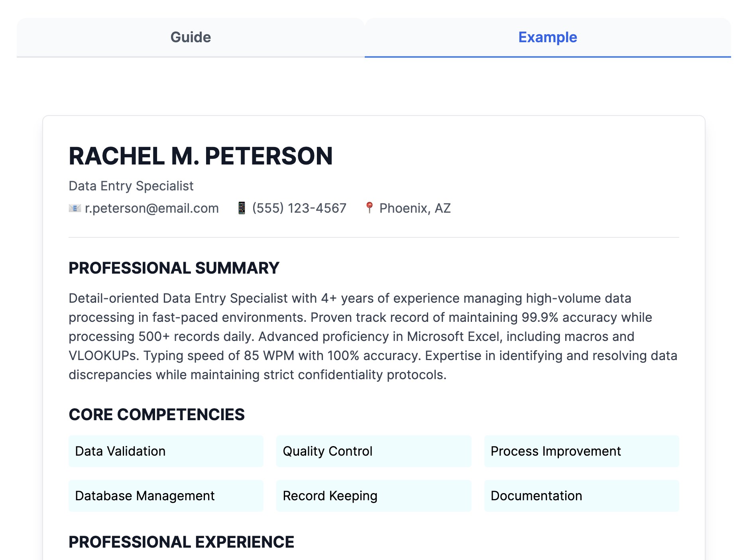Click the Professional Experience heading
The height and width of the screenshot is (560, 751).
point(181,542)
